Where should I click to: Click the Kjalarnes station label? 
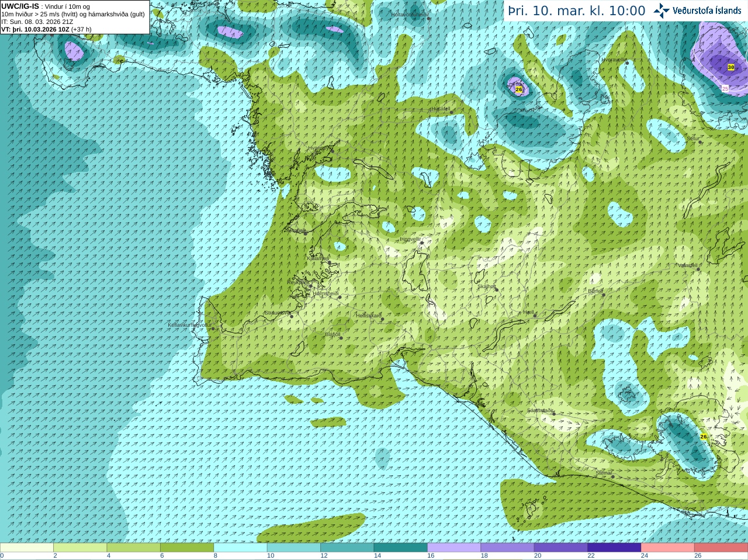click(x=318, y=258)
